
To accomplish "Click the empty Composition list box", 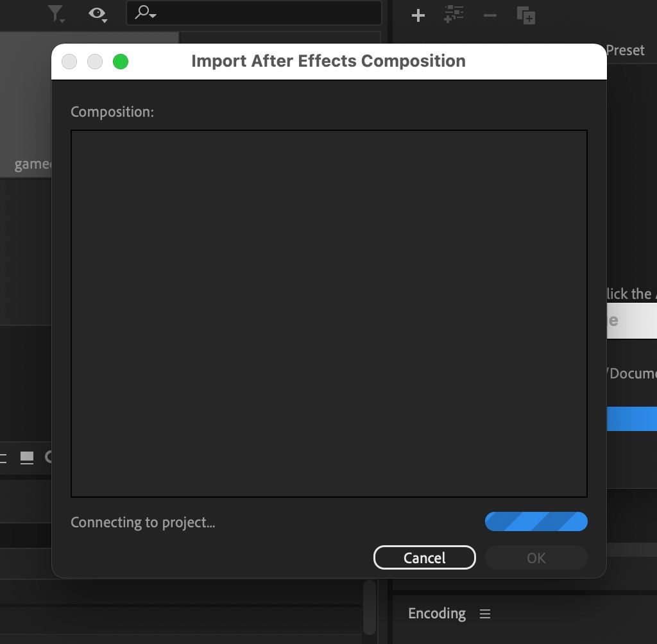I will pyautogui.click(x=329, y=314).
